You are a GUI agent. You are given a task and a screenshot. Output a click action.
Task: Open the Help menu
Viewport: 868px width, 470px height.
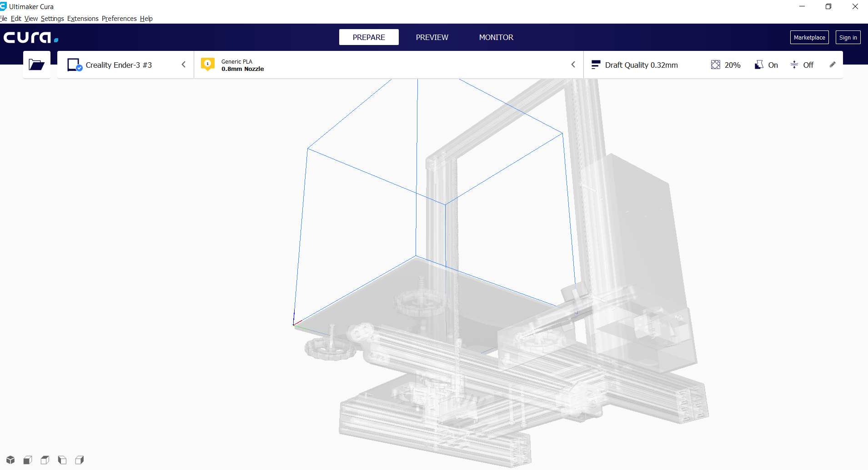pyautogui.click(x=146, y=19)
